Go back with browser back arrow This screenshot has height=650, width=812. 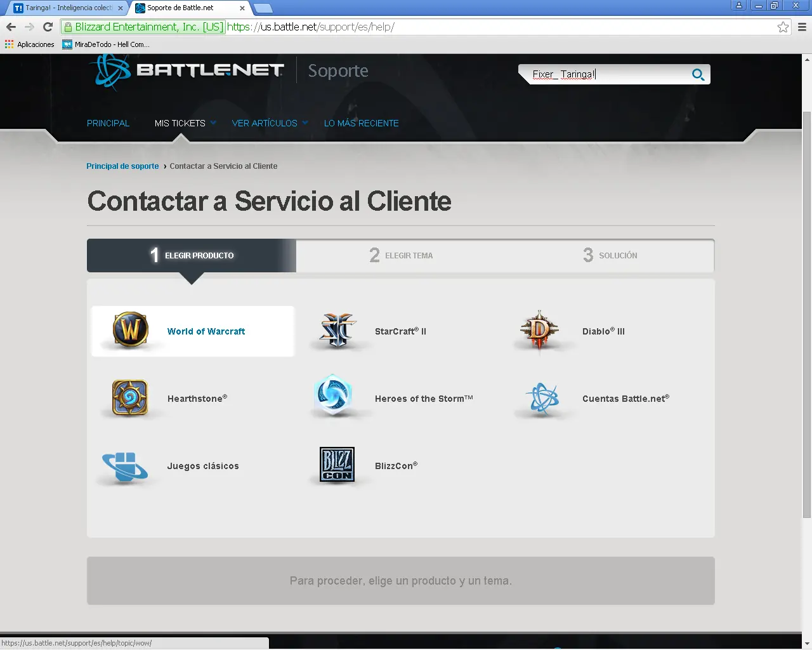pyautogui.click(x=11, y=27)
